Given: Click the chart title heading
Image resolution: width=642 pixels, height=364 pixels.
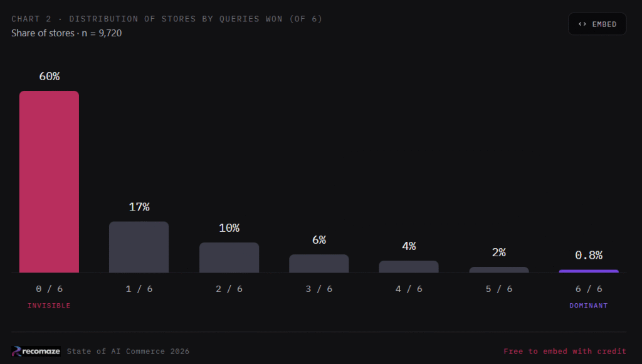Looking at the screenshot, I should point(167,19).
